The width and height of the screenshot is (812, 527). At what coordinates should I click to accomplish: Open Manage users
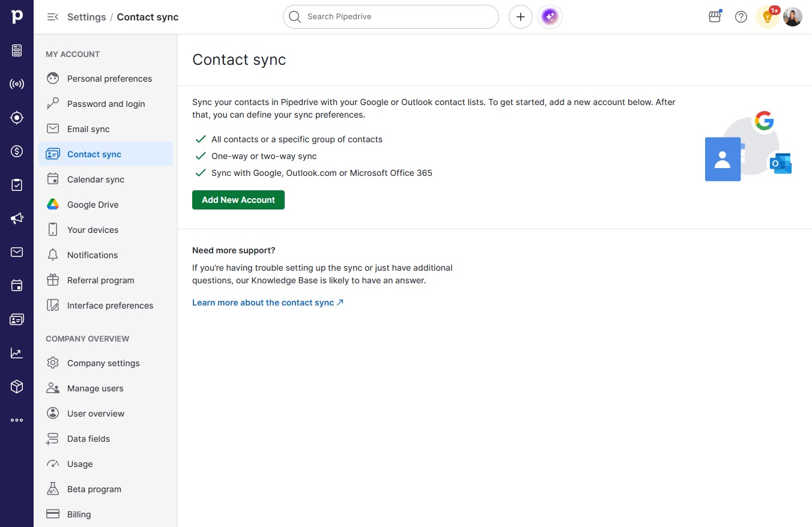(x=106, y=388)
